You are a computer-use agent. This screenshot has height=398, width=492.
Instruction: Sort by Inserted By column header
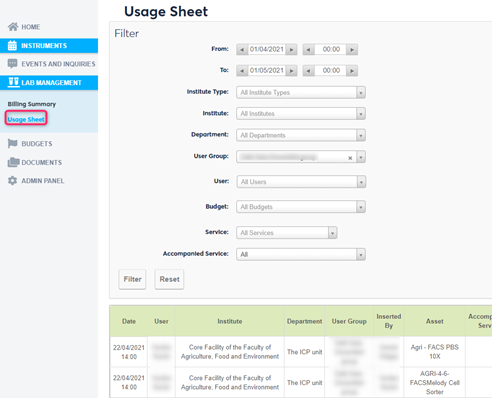pos(389,321)
